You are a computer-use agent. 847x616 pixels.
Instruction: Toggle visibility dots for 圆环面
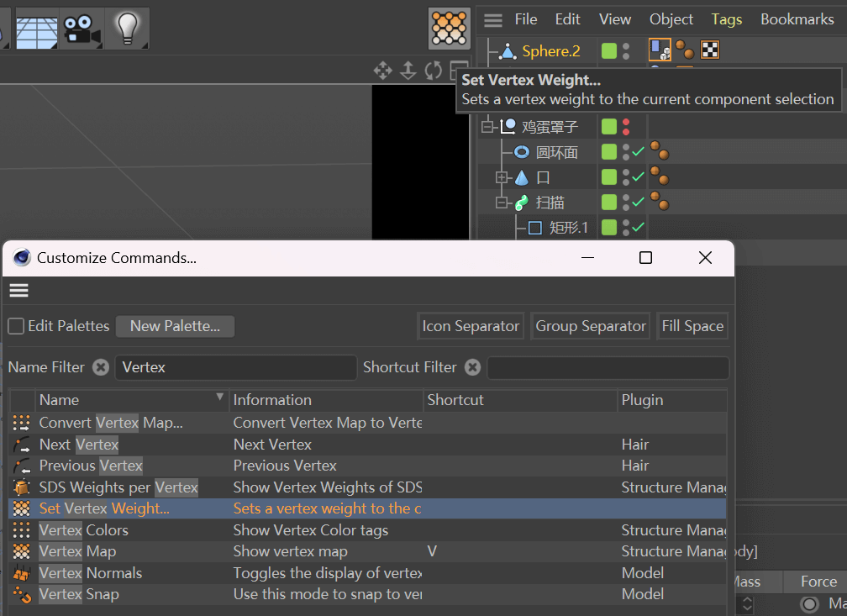pos(626,152)
